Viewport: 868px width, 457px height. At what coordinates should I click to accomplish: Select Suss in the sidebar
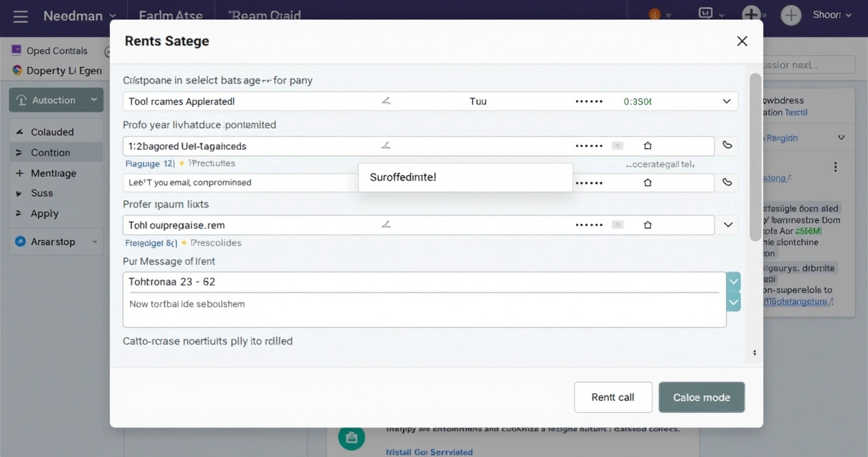[56, 193]
